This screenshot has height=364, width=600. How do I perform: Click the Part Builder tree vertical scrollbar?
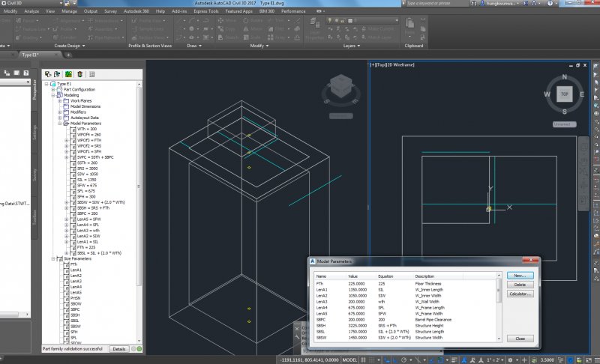coord(139,211)
